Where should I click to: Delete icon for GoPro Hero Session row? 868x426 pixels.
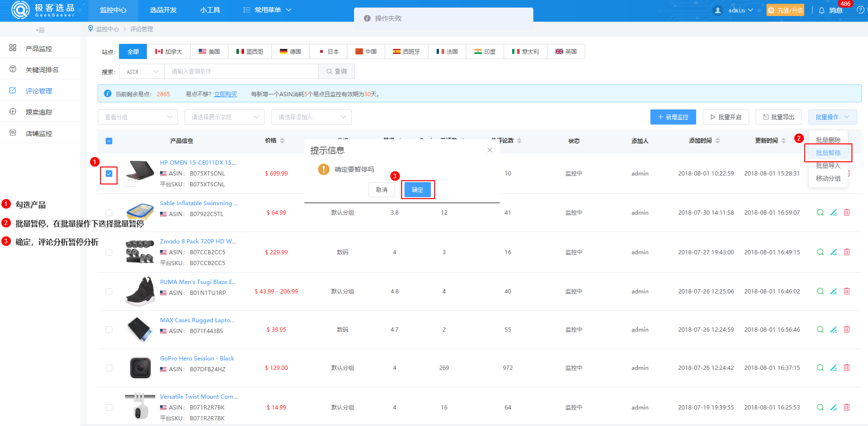tap(847, 368)
